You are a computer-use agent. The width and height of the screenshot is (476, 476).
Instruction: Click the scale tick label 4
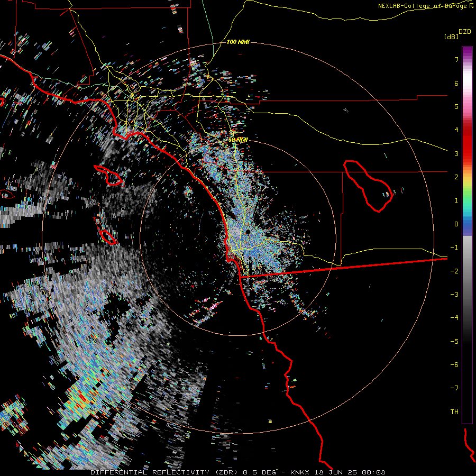coord(456,130)
